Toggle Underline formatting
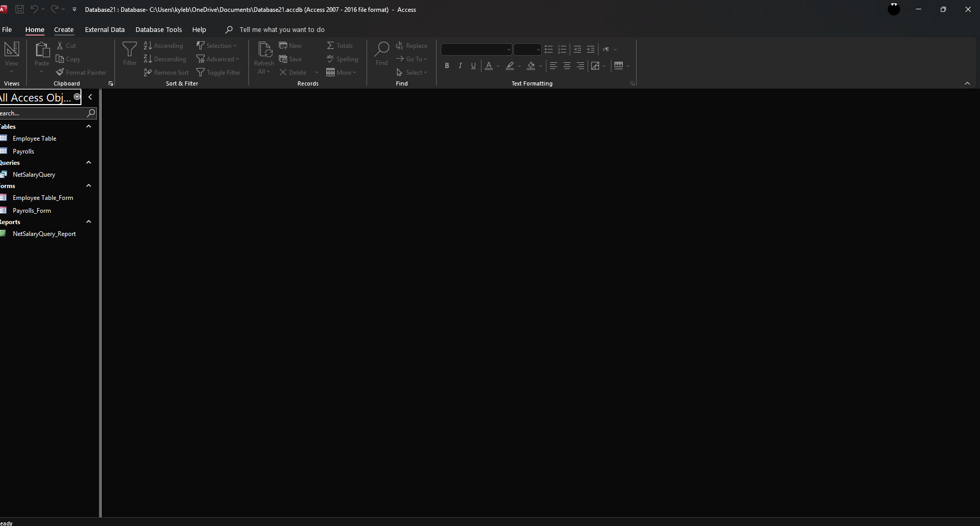This screenshot has width=980, height=526. click(474, 66)
